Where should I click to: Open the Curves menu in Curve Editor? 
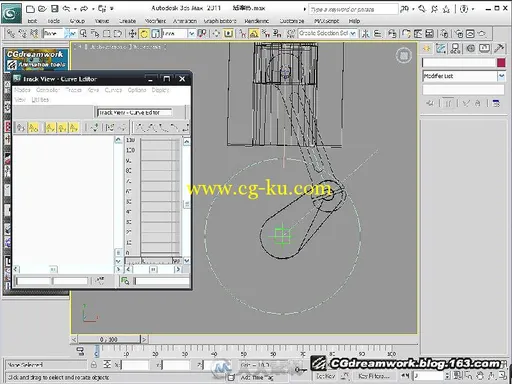tap(113, 90)
